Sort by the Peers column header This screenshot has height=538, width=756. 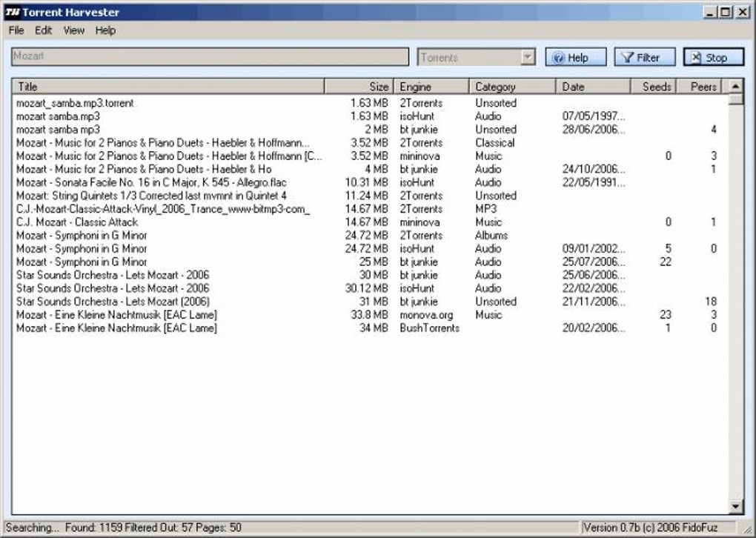coord(700,87)
